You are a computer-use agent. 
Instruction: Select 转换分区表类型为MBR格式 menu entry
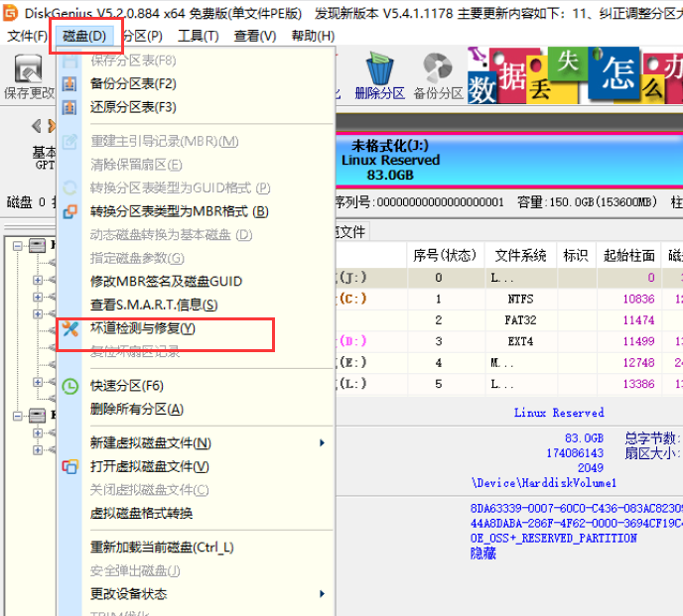pos(179,211)
